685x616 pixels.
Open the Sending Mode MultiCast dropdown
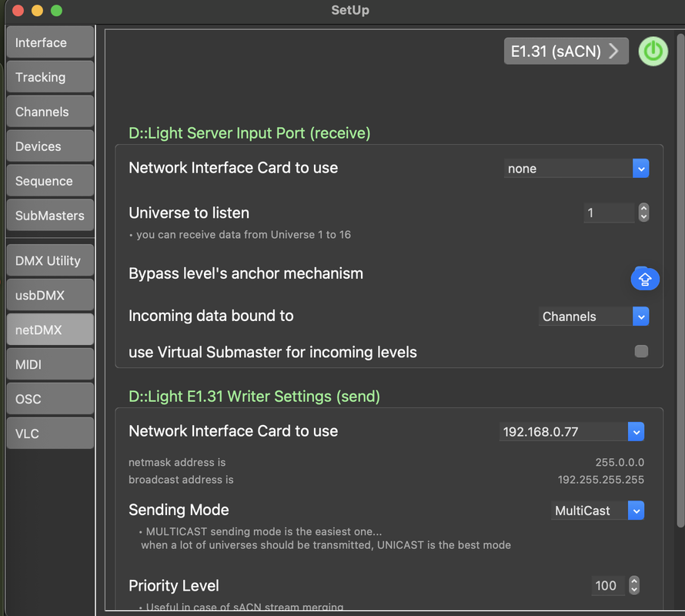pyautogui.click(x=597, y=511)
